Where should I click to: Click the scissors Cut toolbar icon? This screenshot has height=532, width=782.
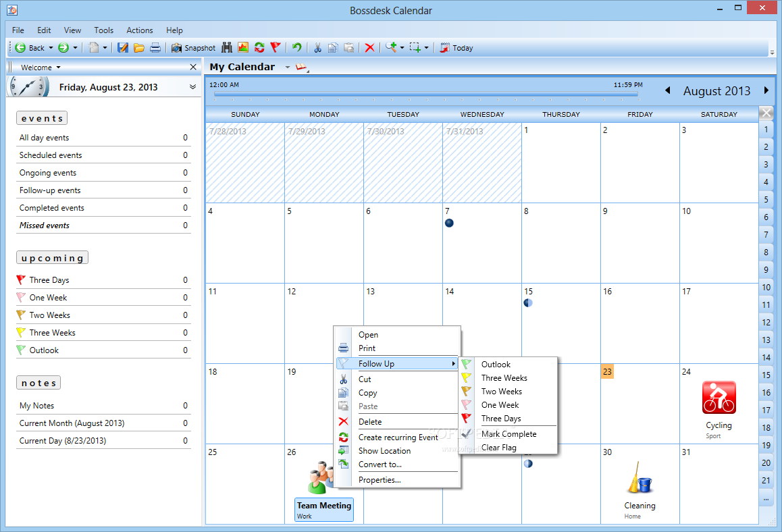317,48
